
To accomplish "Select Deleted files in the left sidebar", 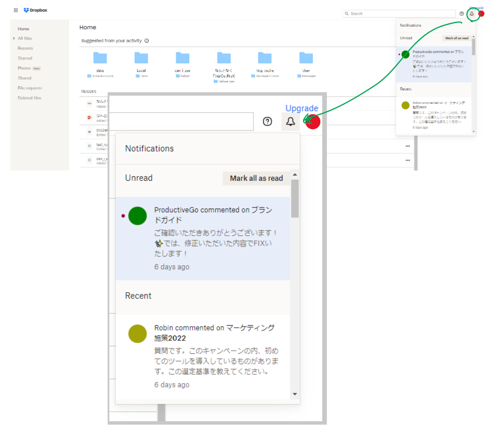I will pyautogui.click(x=30, y=98).
